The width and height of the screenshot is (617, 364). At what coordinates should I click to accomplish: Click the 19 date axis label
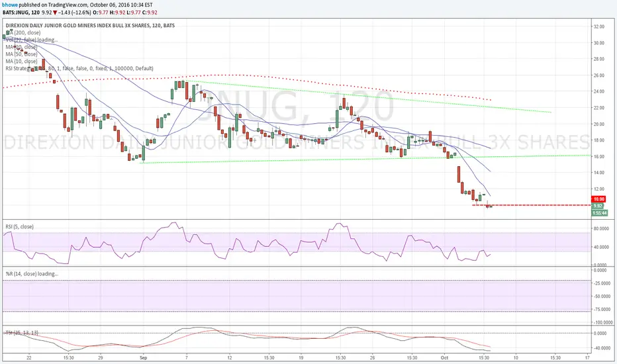tap(301, 357)
